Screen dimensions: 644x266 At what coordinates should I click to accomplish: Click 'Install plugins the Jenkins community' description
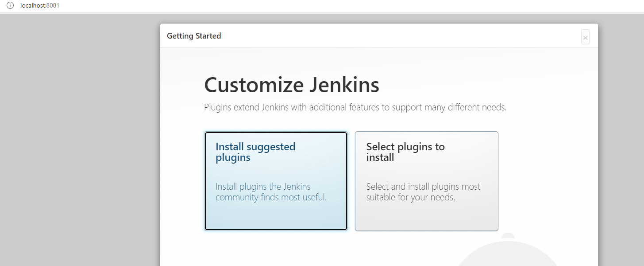tap(271, 192)
